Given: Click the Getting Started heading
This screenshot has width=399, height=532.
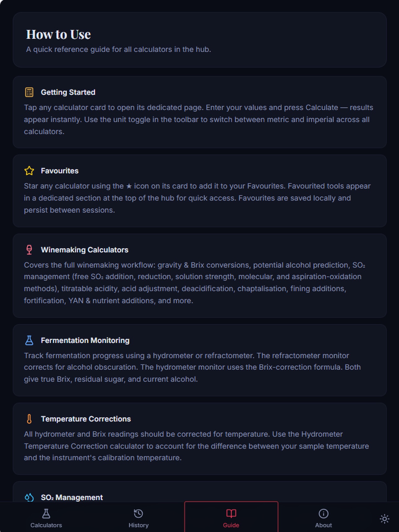Looking at the screenshot, I should click(68, 92).
